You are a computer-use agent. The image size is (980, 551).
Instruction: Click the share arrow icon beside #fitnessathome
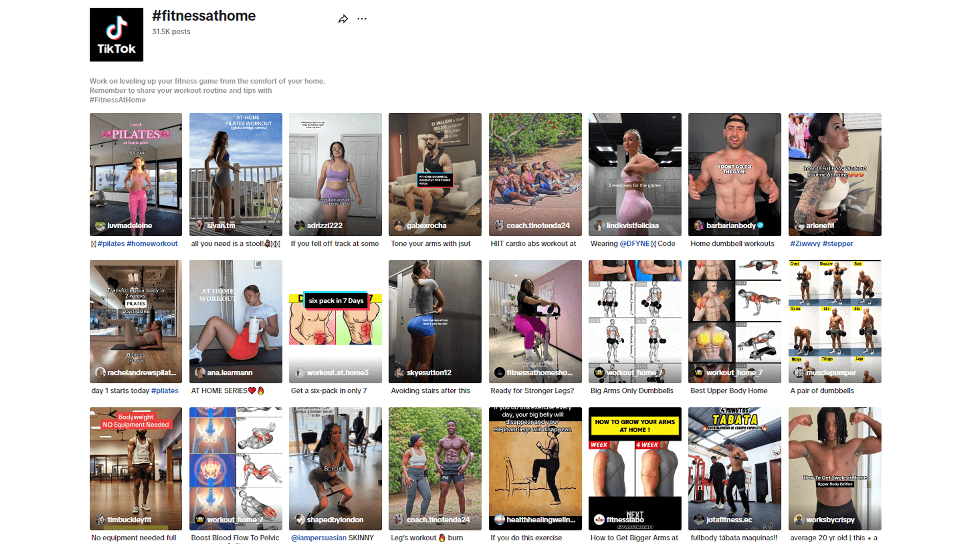(343, 19)
